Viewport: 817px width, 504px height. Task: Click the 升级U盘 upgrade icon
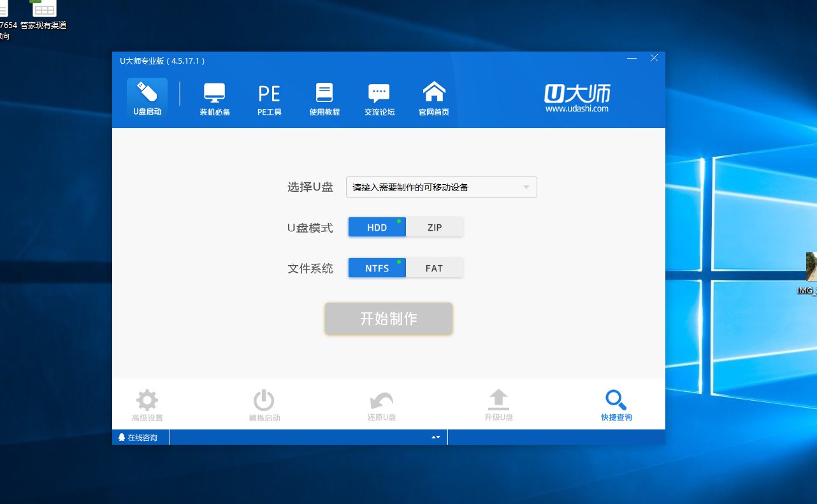click(498, 404)
